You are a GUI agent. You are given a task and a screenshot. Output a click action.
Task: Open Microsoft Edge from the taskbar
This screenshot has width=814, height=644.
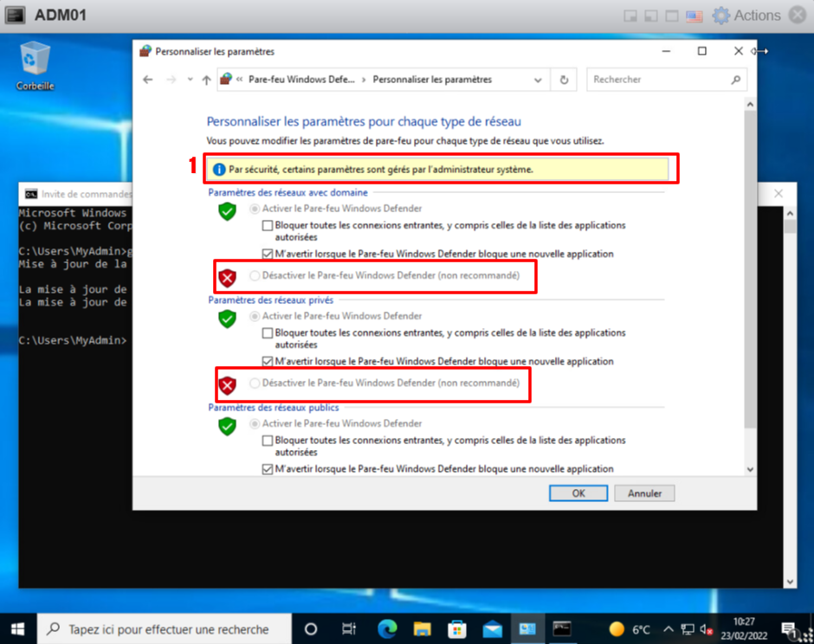coord(386,628)
